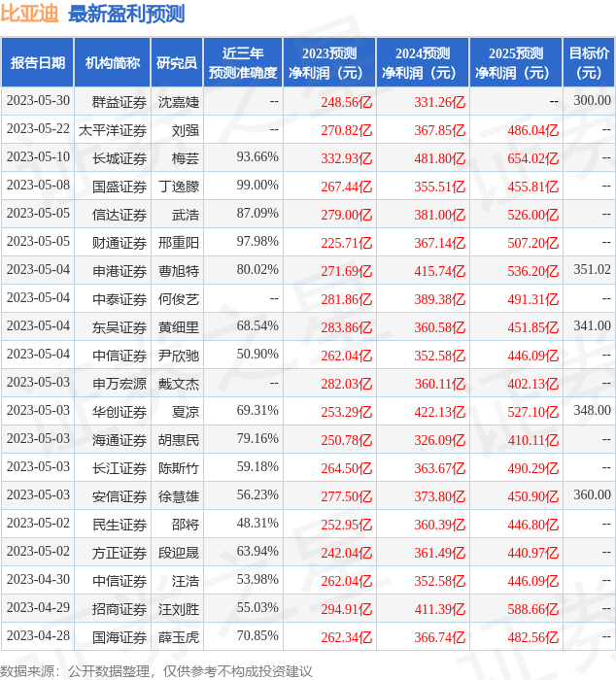Click target price 351.02
616x680 pixels.
point(592,270)
